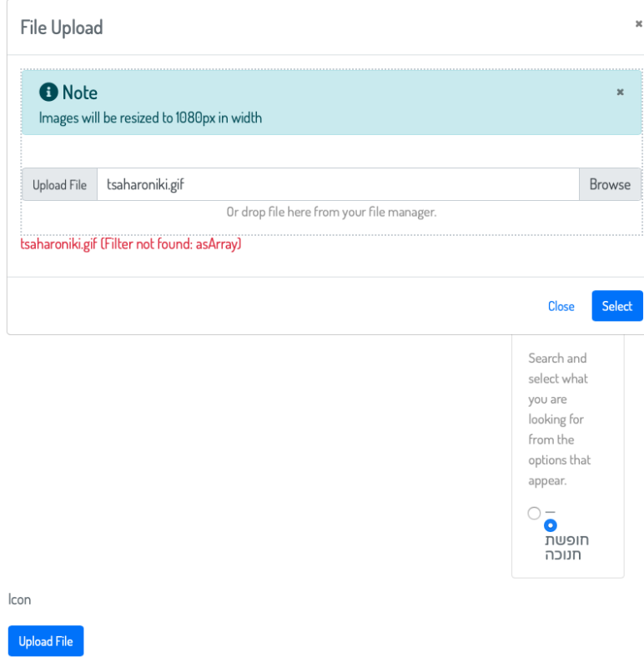Click the drop file here area text

[331, 212]
